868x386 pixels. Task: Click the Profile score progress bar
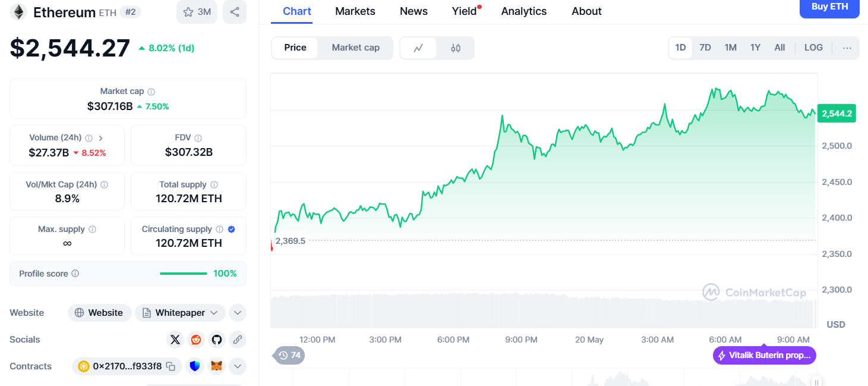(184, 274)
